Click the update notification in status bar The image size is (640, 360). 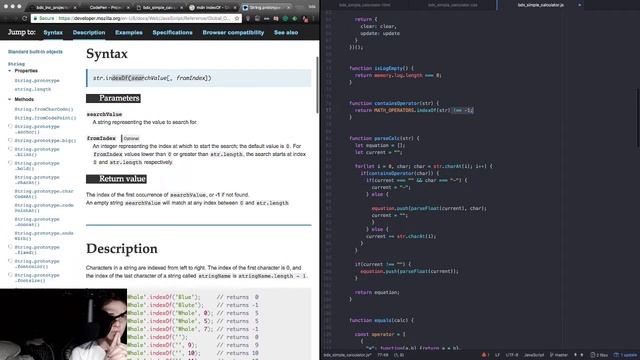click(626, 355)
